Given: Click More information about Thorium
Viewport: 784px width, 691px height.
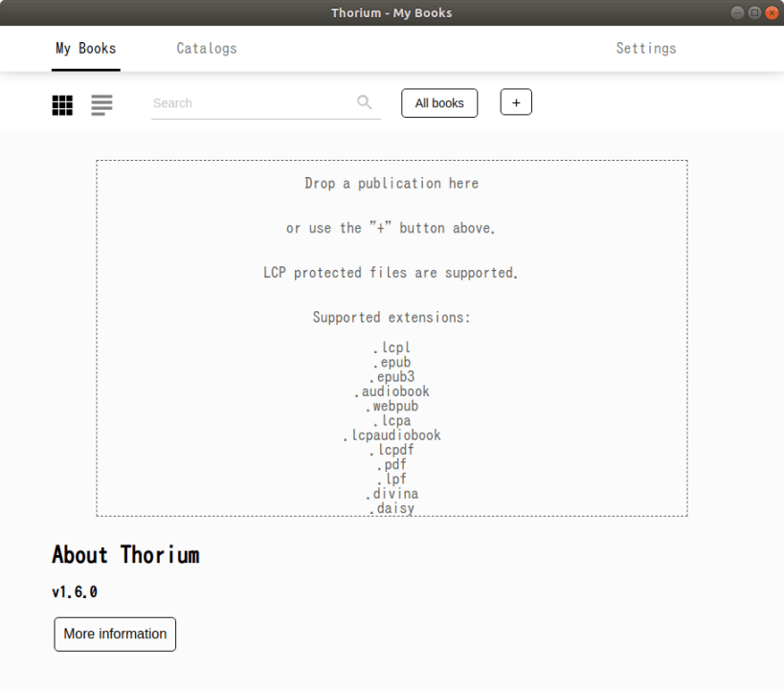Looking at the screenshot, I should (x=115, y=634).
